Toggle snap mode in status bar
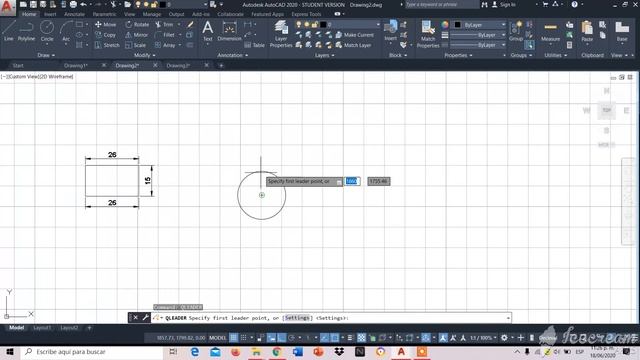The width and height of the screenshot is (640, 360). pos(244,338)
